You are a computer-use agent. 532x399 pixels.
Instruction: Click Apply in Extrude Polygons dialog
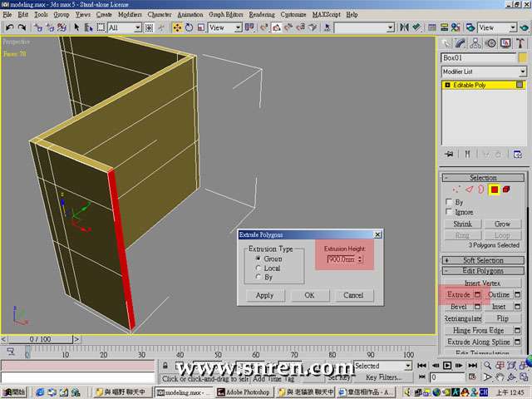coord(264,295)
